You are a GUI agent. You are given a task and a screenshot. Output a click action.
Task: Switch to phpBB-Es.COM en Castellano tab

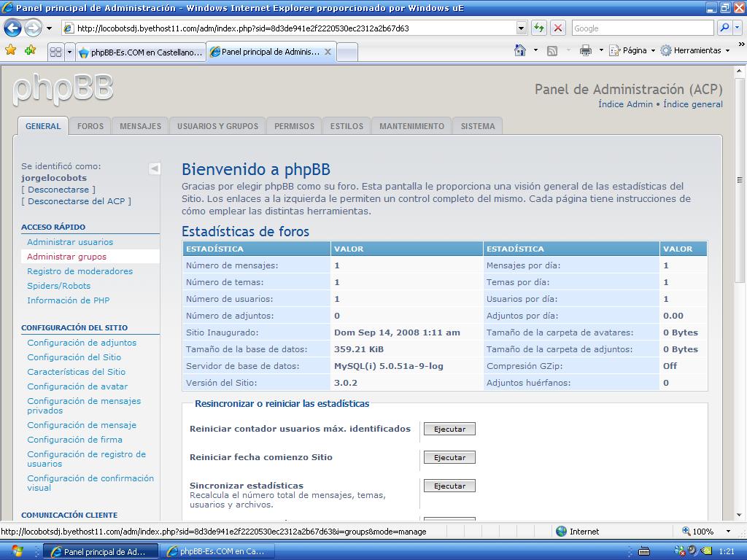click(x=141, y=52)
